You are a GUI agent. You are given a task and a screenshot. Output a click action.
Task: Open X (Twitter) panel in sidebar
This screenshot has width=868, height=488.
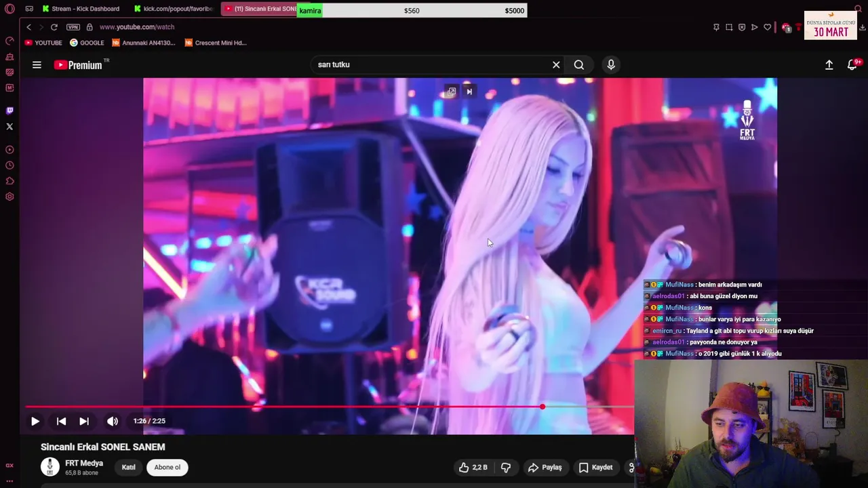point(9,126)
